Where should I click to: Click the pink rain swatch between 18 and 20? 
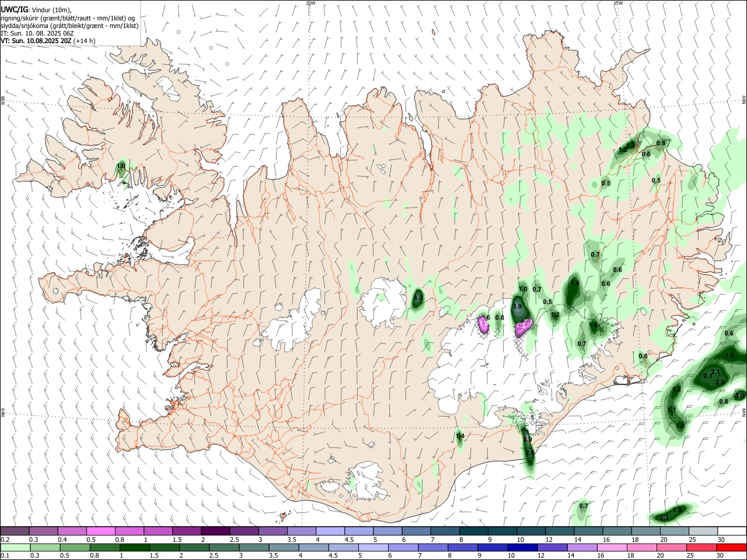tap(642, 547)
